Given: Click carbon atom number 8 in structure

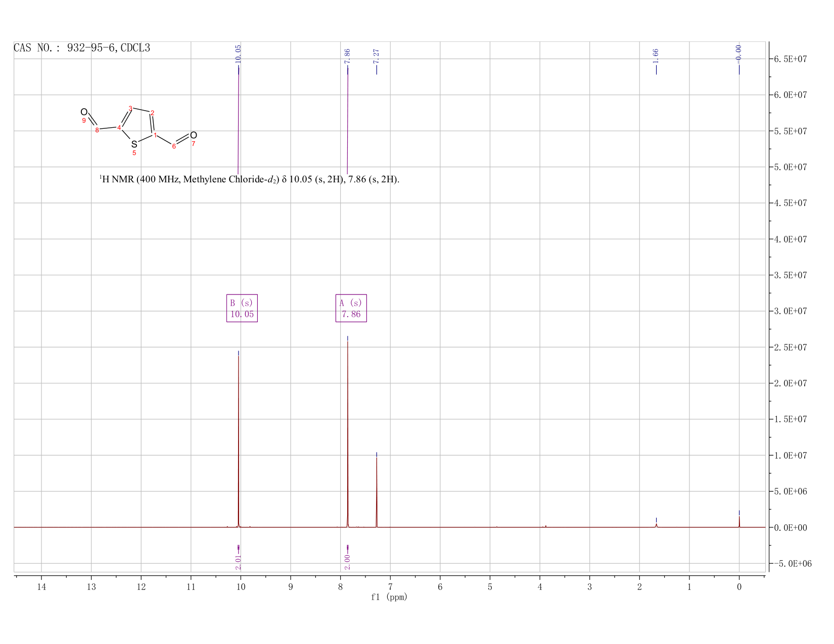Looking at the screenshot, I should [x=97, y=130].
